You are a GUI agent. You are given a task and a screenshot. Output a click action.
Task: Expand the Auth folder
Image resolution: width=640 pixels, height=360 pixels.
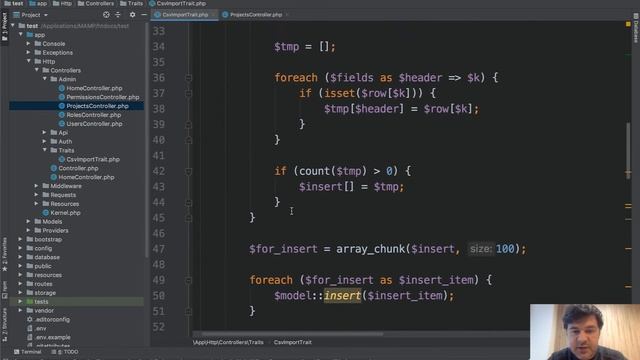[44, 142]
